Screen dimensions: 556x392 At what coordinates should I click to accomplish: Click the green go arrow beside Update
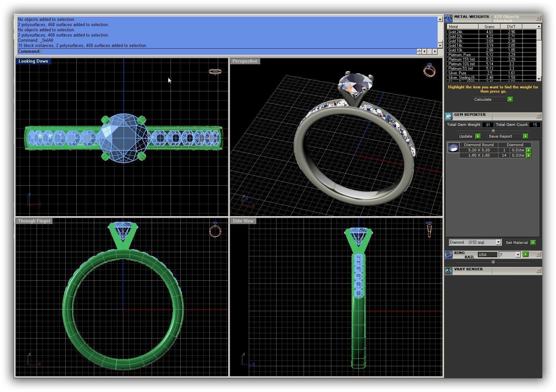click(478, 136)
